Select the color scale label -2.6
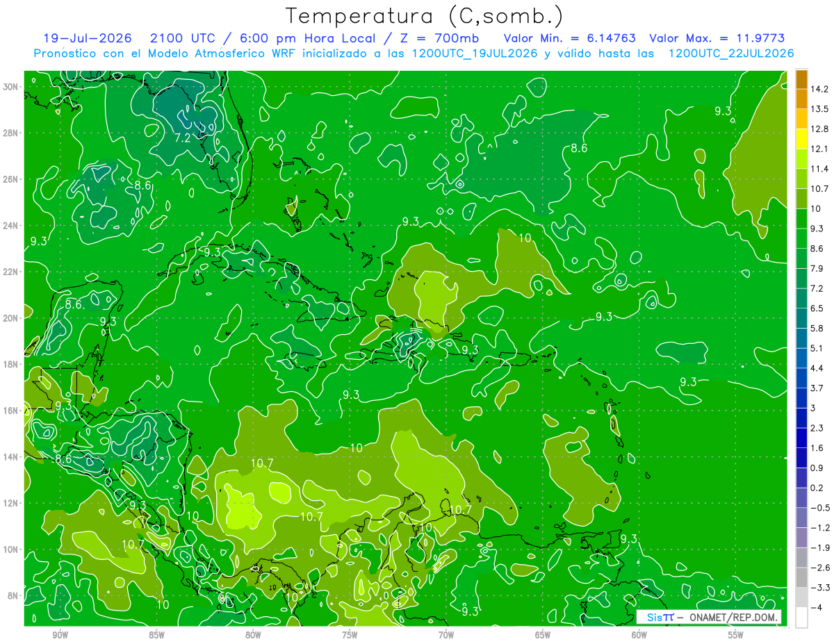The width and height of the screenshot is (834, 644). tap(820, 568)
